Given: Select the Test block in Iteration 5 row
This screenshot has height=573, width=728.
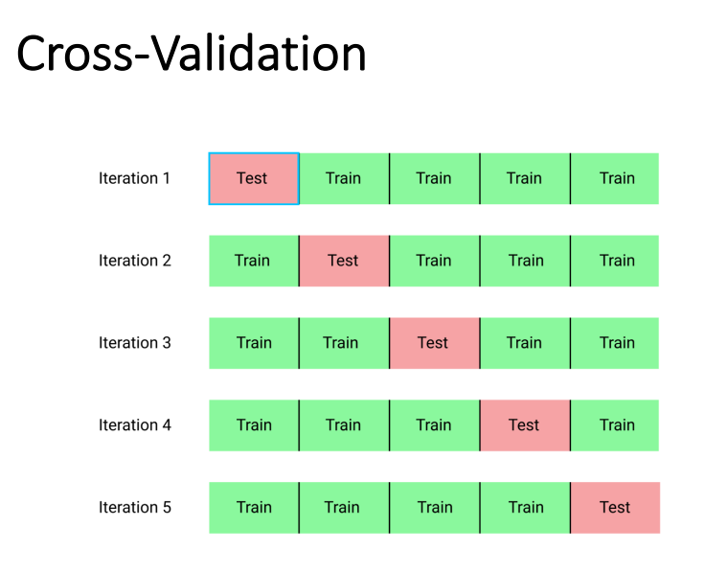Looking at the screenshot, I should click(x=615, y=508).
